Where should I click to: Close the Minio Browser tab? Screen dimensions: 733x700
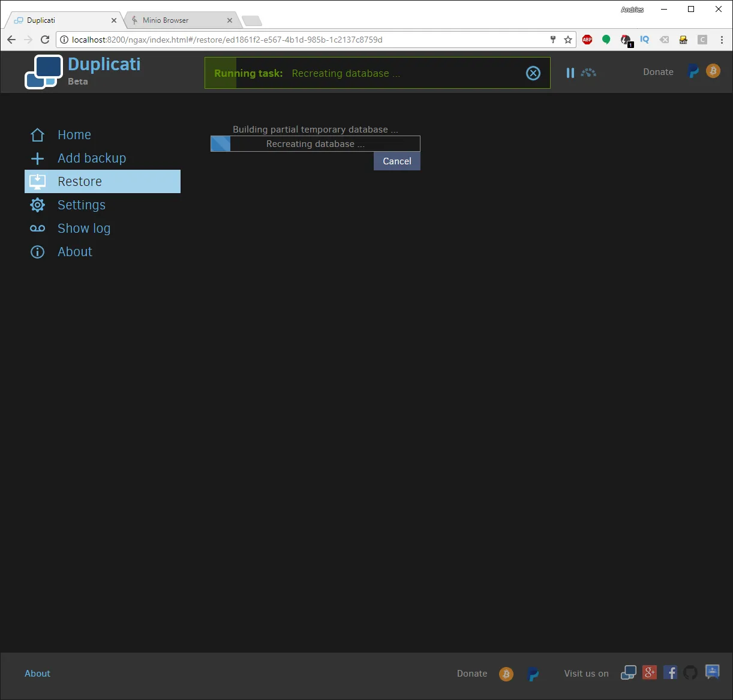230,20
